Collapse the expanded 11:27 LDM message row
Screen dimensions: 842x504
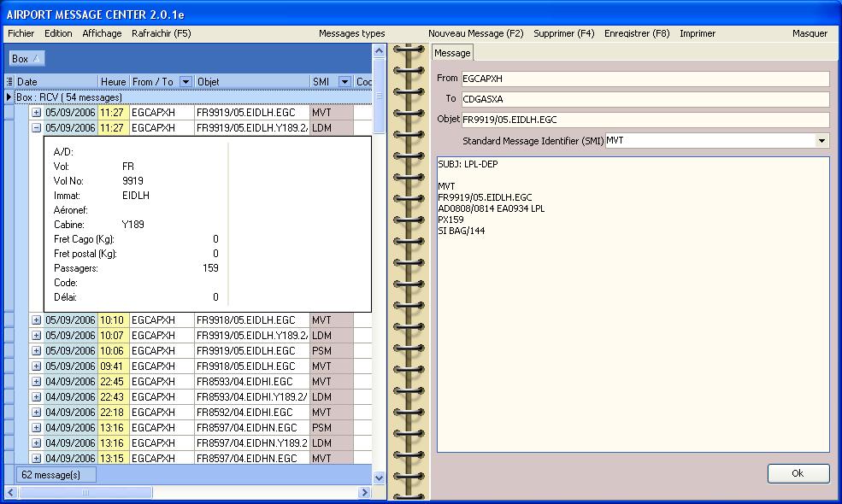[37, 128]
